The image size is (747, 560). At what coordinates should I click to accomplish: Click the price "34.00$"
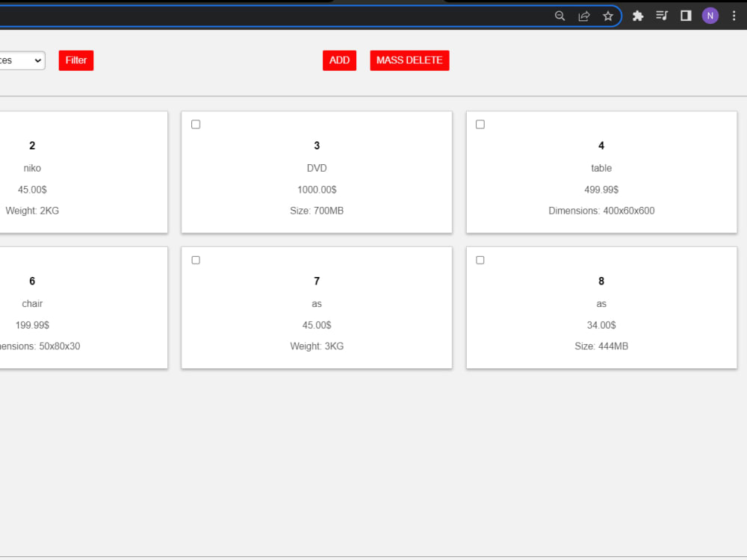click(x=601, y=325)
